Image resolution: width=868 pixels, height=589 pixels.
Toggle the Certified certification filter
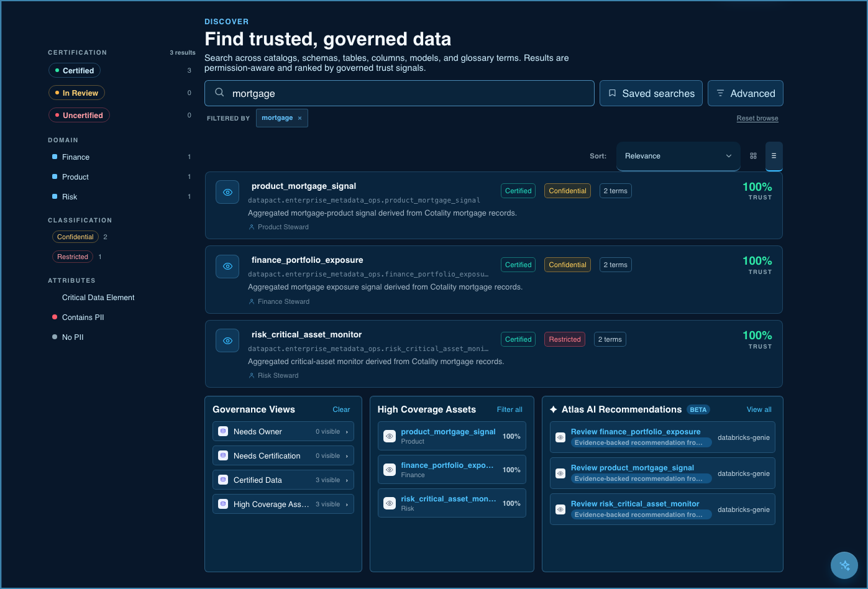click(75, 71)
